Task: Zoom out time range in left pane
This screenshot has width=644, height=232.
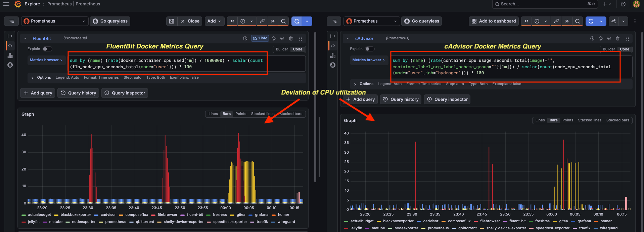Action: click(x=283, y=21)
